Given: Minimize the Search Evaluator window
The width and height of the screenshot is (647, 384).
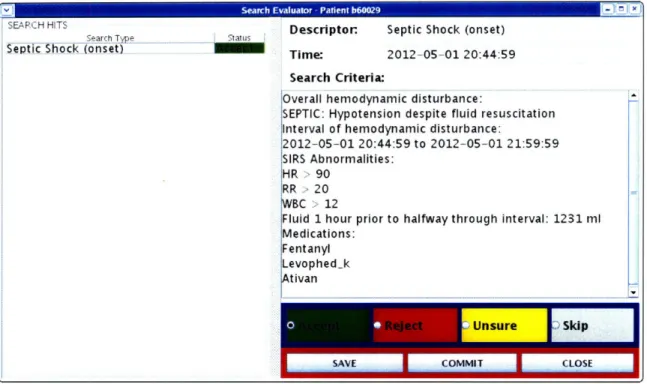Looking at the screenshot, I should [607, 9].
